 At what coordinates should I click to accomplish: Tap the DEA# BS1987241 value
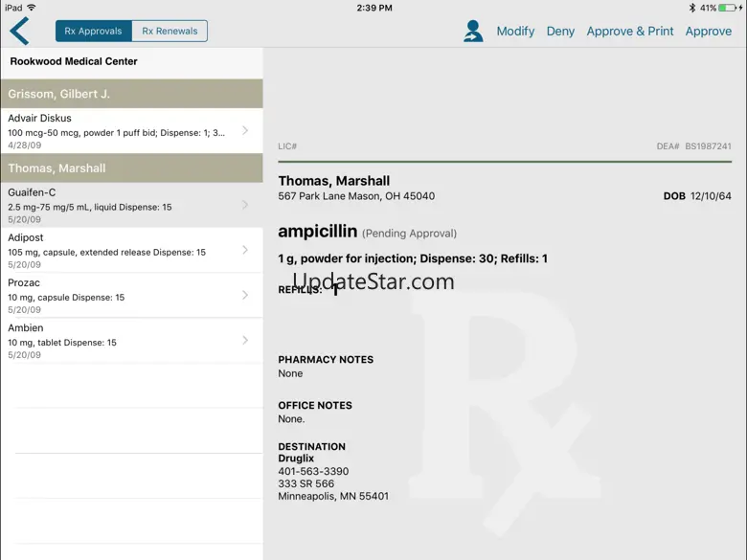coord(693,146)
